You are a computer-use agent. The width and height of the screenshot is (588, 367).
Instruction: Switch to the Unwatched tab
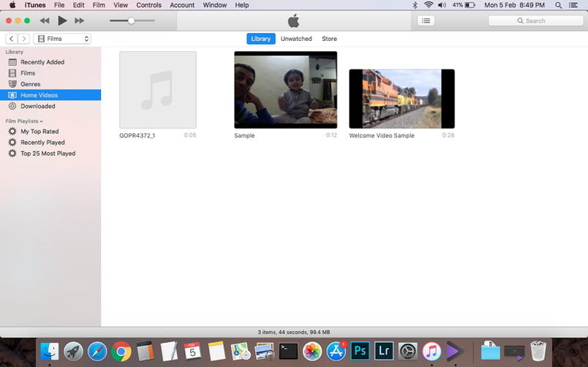296,39
